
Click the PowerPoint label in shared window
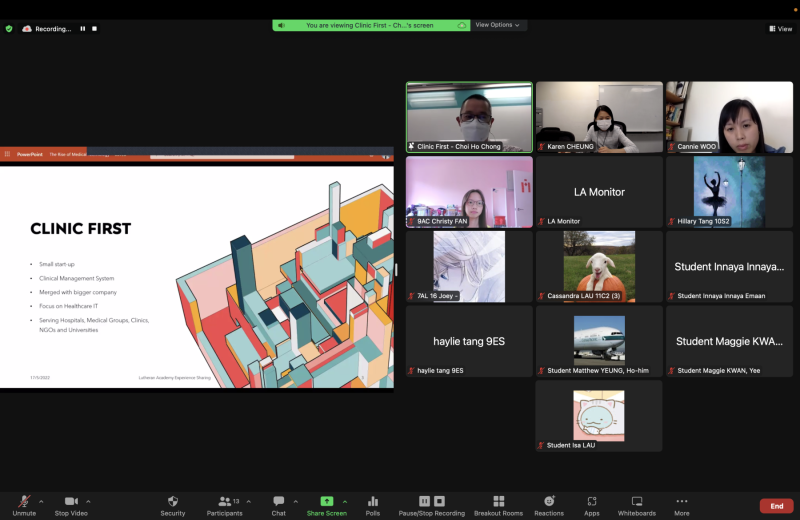[30, 154]
